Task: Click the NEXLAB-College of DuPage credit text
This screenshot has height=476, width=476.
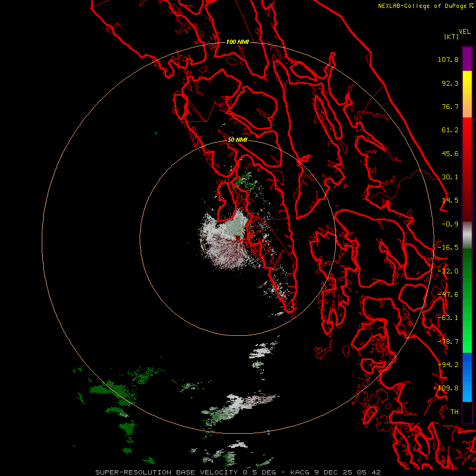Action: pyautogui.click(x=426, y=6)
